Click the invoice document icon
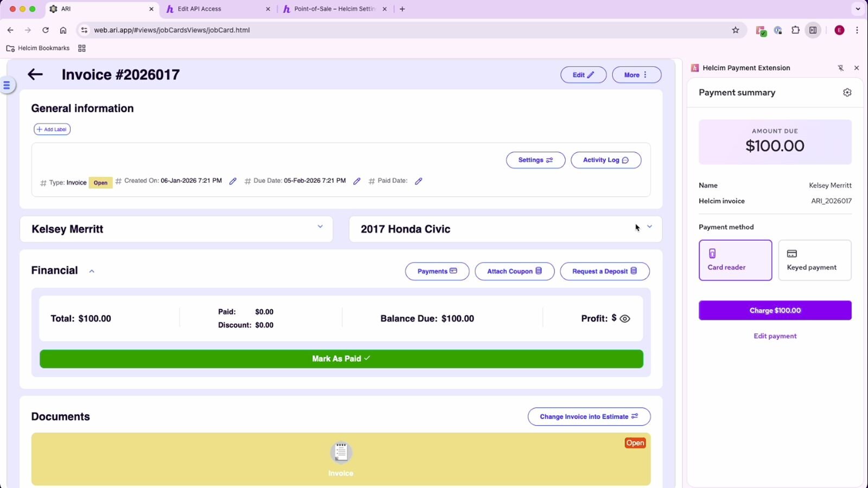868x488 pixels. click(x=341, y=453)
